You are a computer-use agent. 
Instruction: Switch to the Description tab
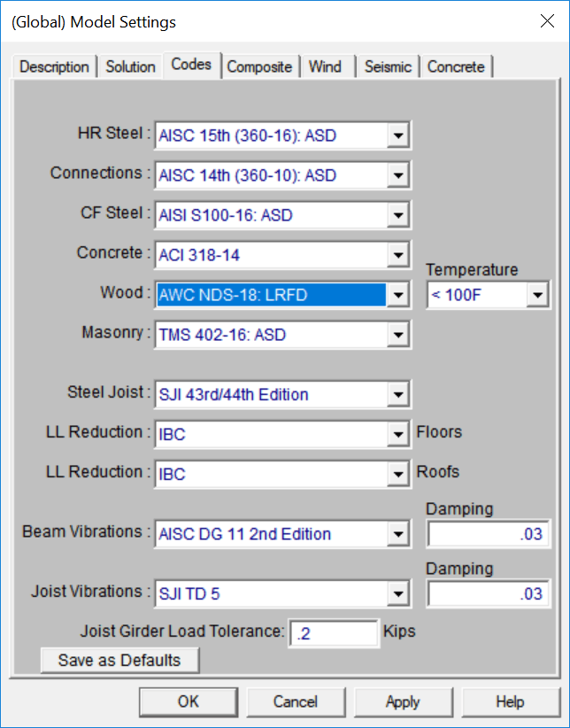(54, 66)
